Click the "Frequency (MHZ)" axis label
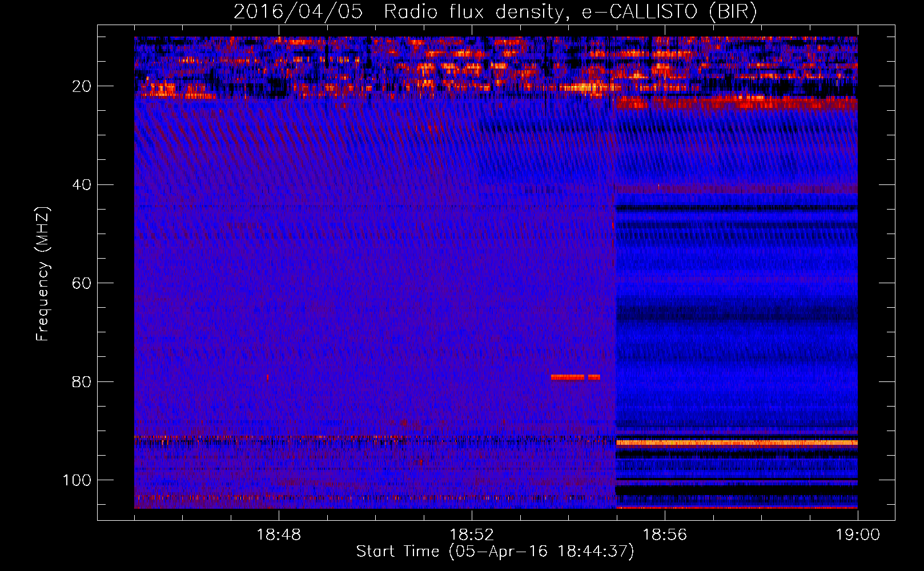 pos(43,274)
